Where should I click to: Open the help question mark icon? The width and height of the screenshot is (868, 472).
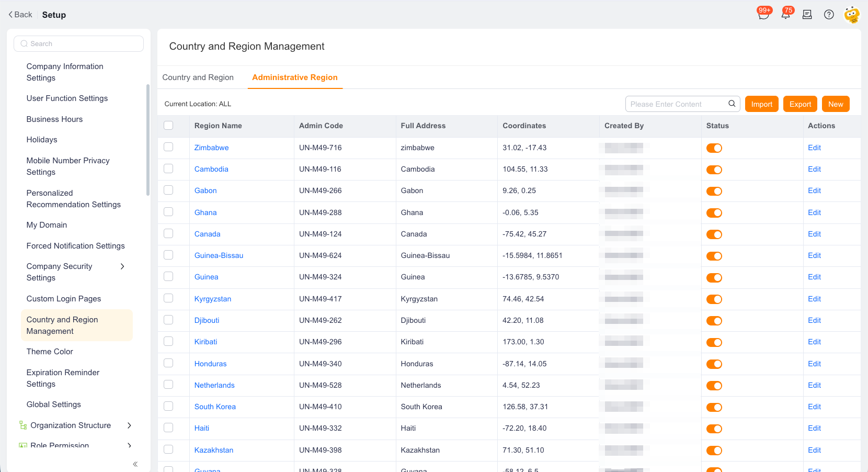tap(829, 15)
